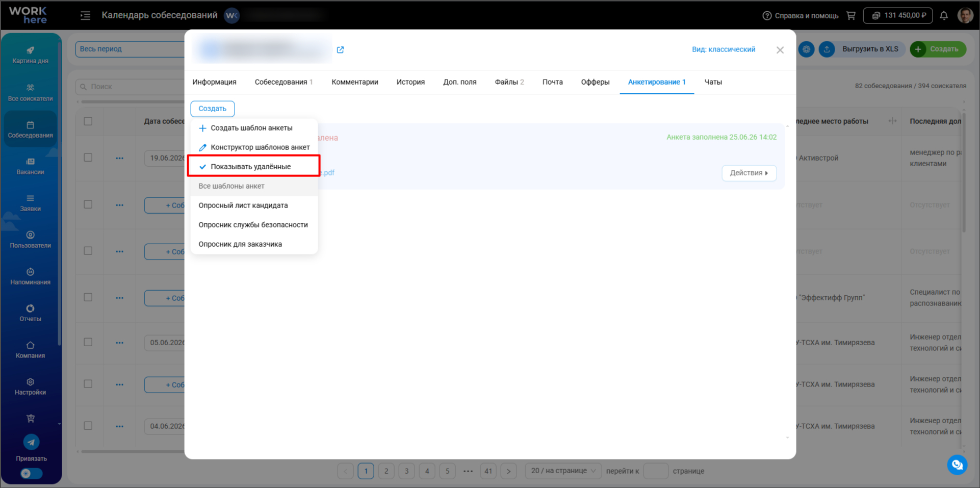This screenshot has height=488, width=980.
Task: Open Отчеты sidebar section
Action: [31, 313]
